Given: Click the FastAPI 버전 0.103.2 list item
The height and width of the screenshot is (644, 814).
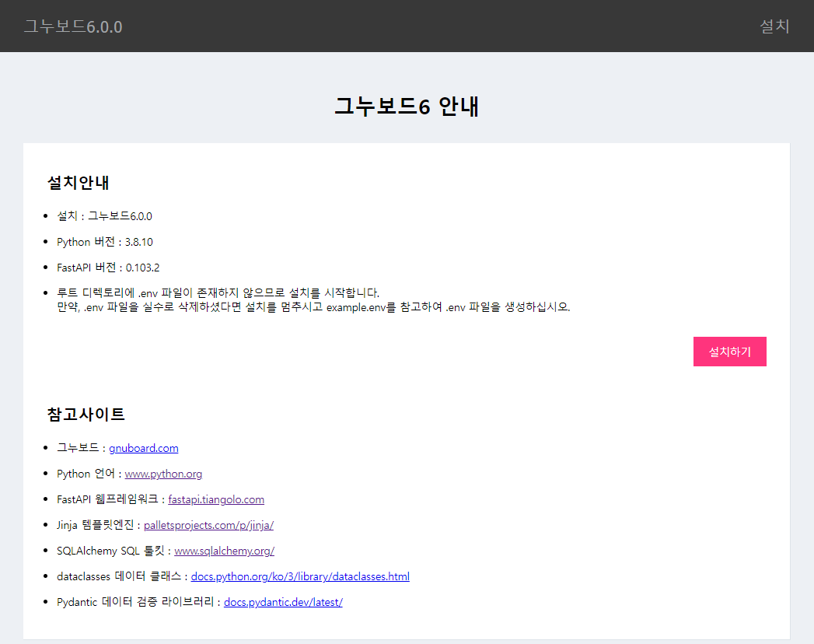Looking at the screenshot, I should coord(108,268).
